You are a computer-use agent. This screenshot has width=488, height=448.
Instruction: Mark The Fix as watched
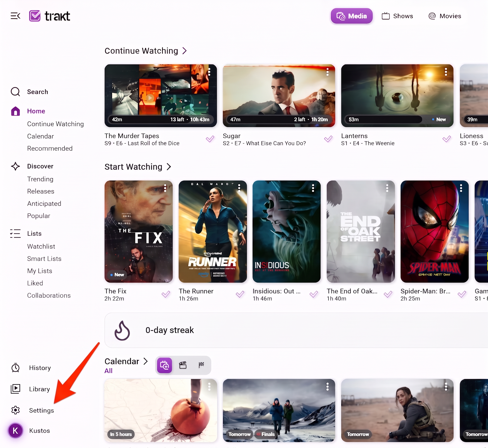point(166,294)
